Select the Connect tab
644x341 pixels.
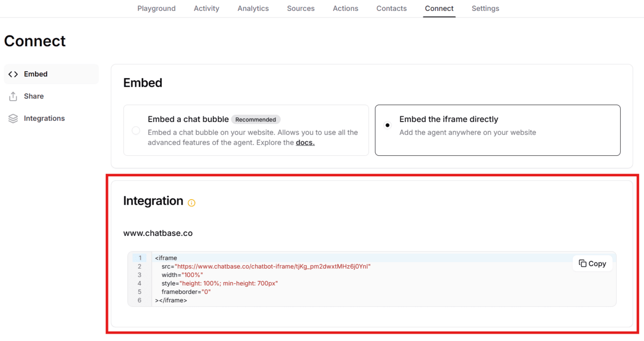(x=439, y=8)
